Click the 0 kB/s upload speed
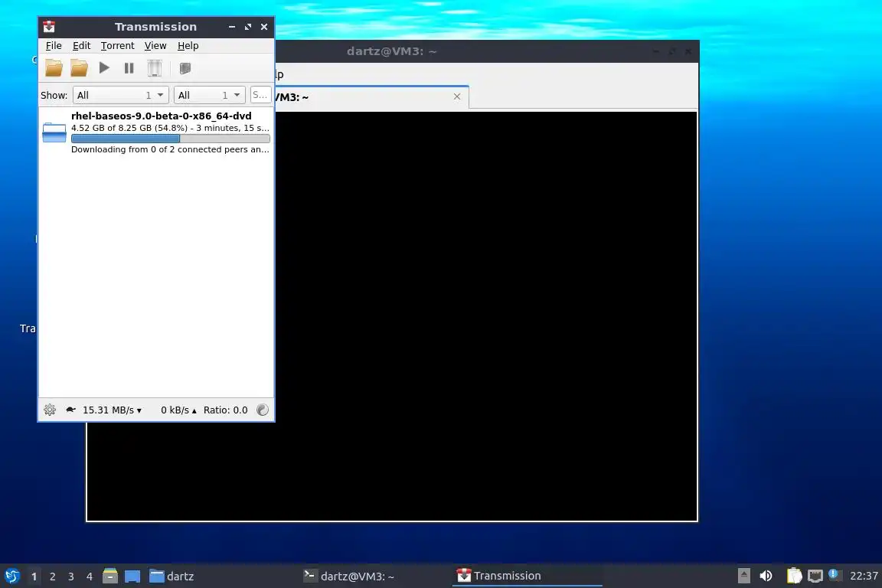This screenshot has height=588, width=882. (x=179, y=410)
